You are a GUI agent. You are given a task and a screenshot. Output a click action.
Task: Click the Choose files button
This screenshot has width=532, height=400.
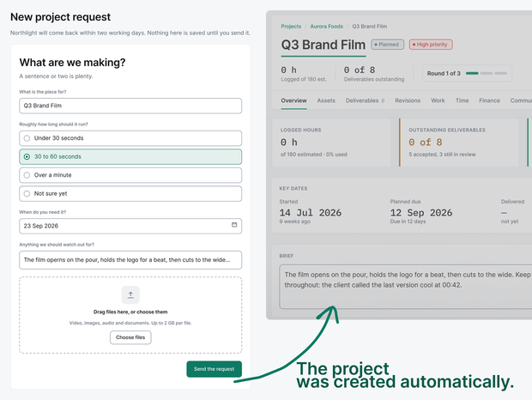[130, 337]
